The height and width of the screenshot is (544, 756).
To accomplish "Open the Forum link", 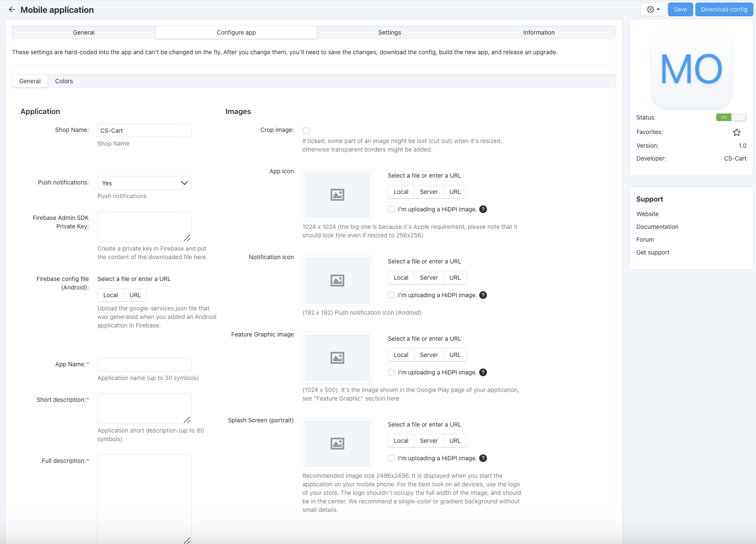I will click(x=645, y=240).
